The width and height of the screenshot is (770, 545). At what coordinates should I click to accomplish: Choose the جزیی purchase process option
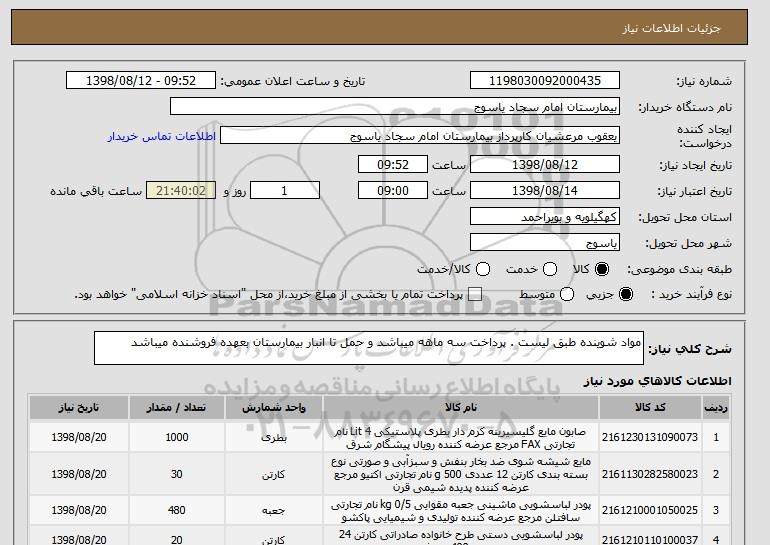click(626, 294)
